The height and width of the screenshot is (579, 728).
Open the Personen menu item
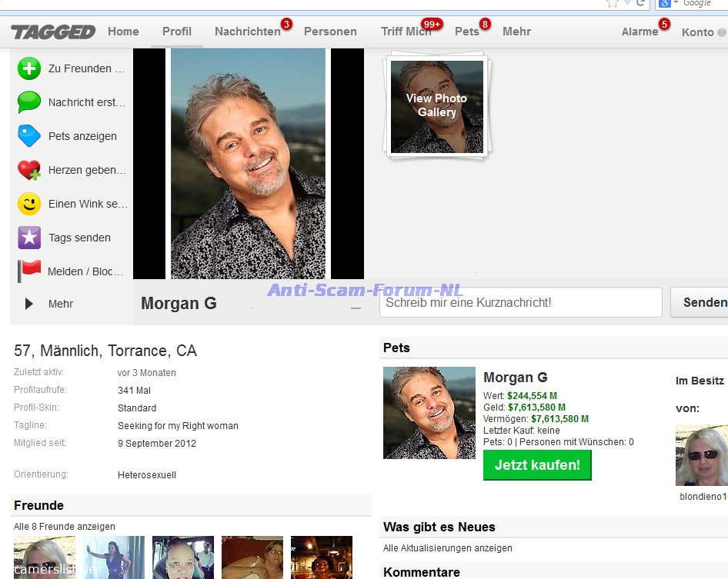pos(330,32)
